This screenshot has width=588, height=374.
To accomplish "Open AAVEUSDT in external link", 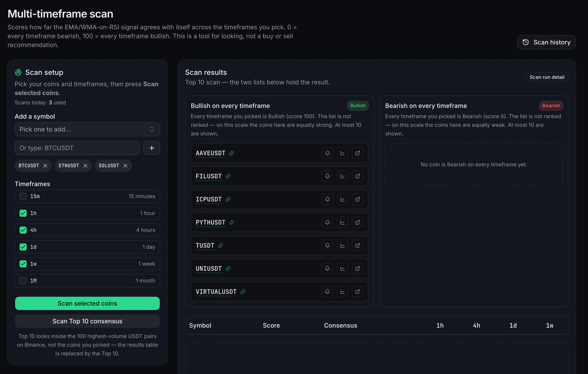I will pos(357,153).
